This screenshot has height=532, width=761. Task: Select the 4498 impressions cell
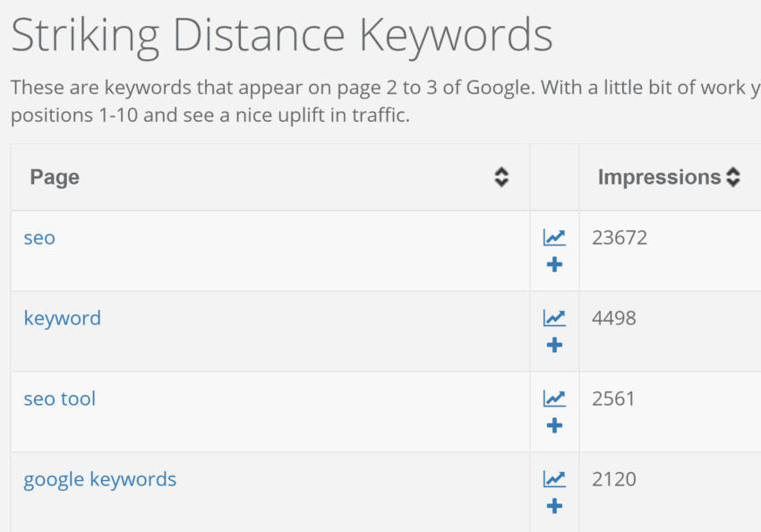pyautogui.click(x=614, y=319)
